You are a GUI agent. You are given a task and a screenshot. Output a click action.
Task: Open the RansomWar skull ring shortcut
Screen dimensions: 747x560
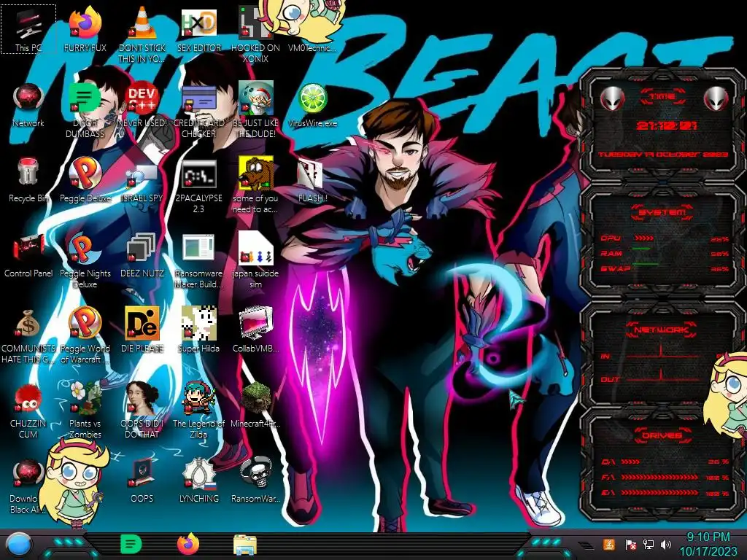(x=255, y=480)
